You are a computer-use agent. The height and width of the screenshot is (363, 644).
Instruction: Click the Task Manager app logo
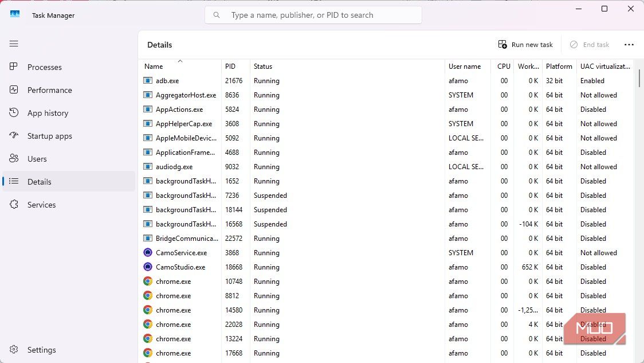(x=15, y=14)
